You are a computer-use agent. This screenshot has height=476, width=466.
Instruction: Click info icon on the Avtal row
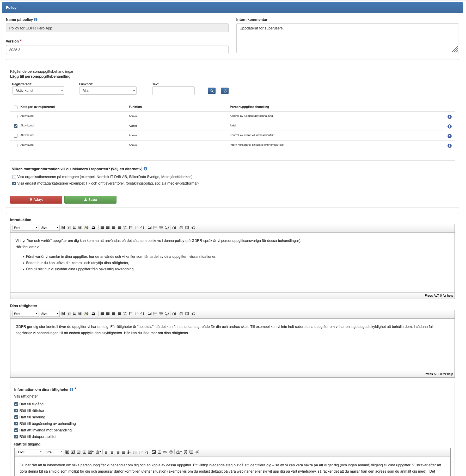[449, 126]
